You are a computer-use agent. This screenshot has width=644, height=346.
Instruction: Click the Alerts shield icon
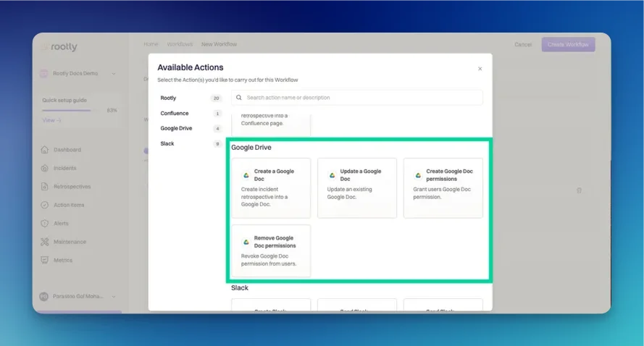pyautogui.click(x=45, y=223)
